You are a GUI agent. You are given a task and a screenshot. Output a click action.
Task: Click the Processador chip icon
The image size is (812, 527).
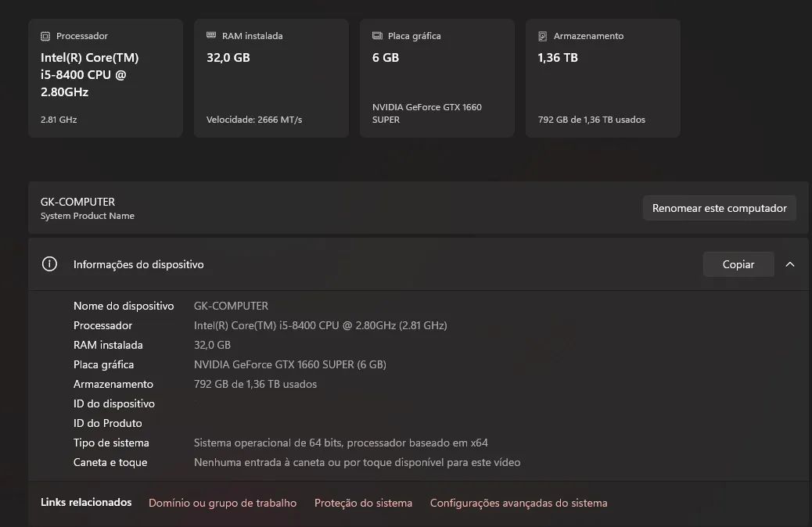click(x=45, y=36)
